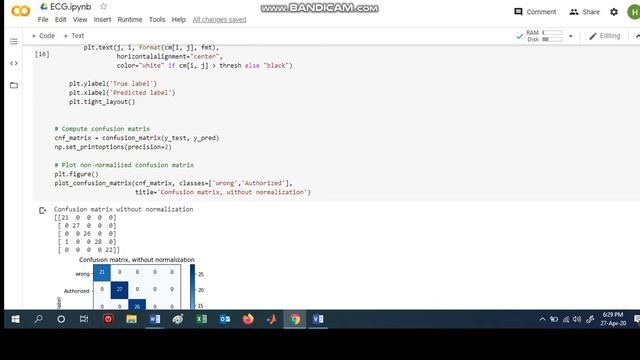This screenshot has height=360, width=640.
Task: Click the code line plt.figure()
Action: pos(76,174)
